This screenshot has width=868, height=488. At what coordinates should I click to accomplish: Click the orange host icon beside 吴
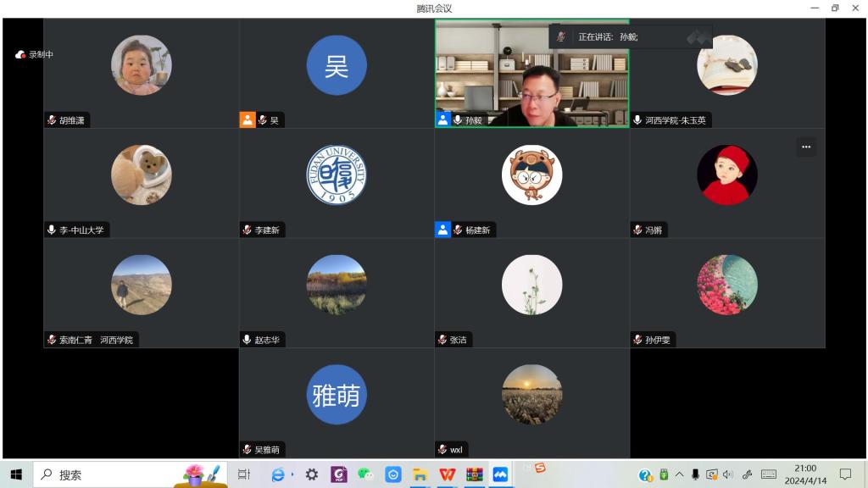click(248, 120)
